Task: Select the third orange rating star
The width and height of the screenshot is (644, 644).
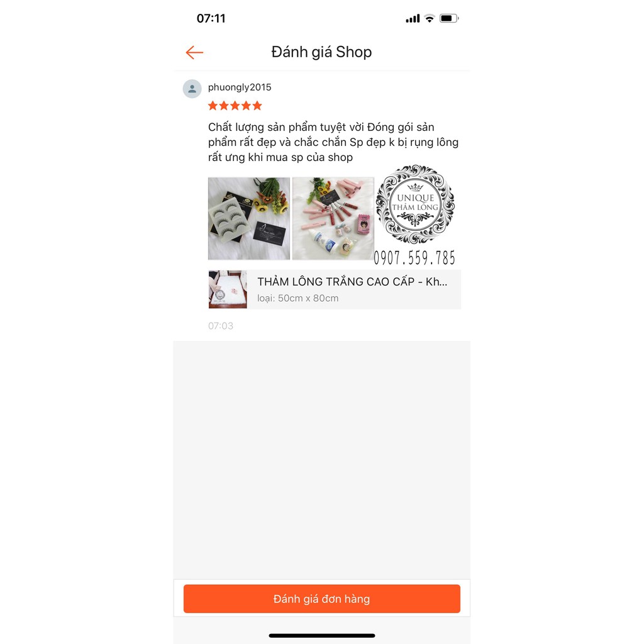Action: tap(235, 106)
